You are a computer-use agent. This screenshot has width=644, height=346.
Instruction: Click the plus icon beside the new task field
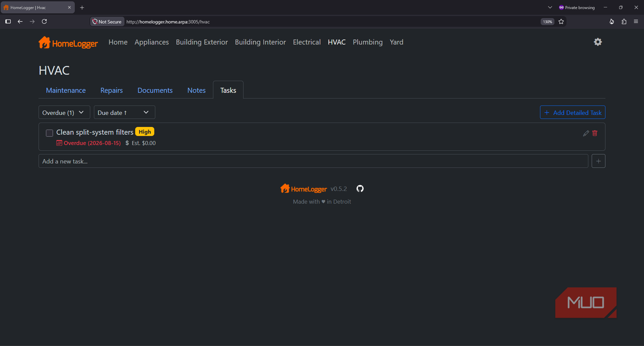[598, 161]
